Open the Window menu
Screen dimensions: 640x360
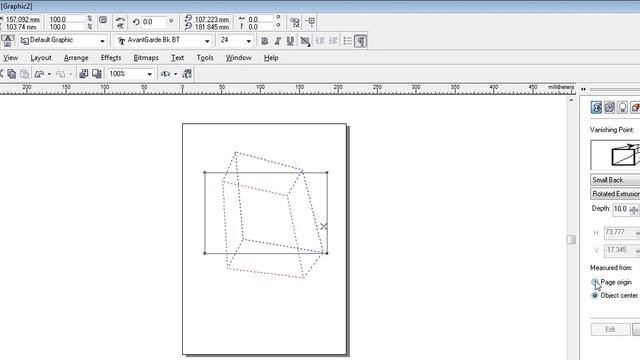pyautogui.click(x=238, y=58)
